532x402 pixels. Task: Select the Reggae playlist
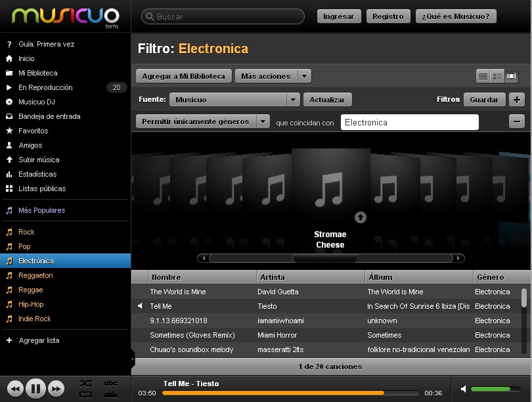(x=66, y=290)
